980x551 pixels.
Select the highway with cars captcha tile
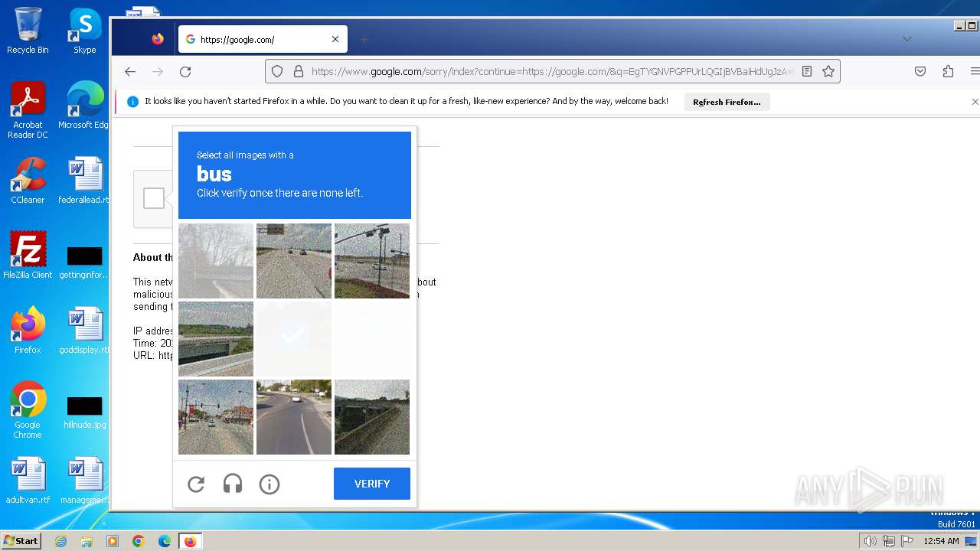[x=294, y=261]
